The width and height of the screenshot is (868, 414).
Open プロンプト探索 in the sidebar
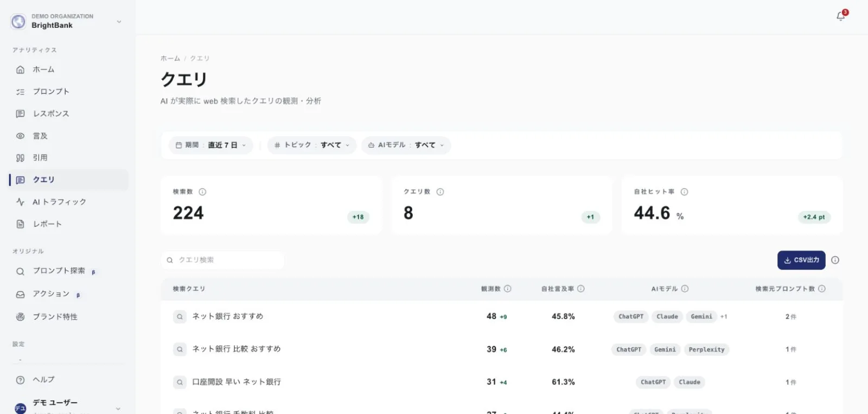pos(69,271)
